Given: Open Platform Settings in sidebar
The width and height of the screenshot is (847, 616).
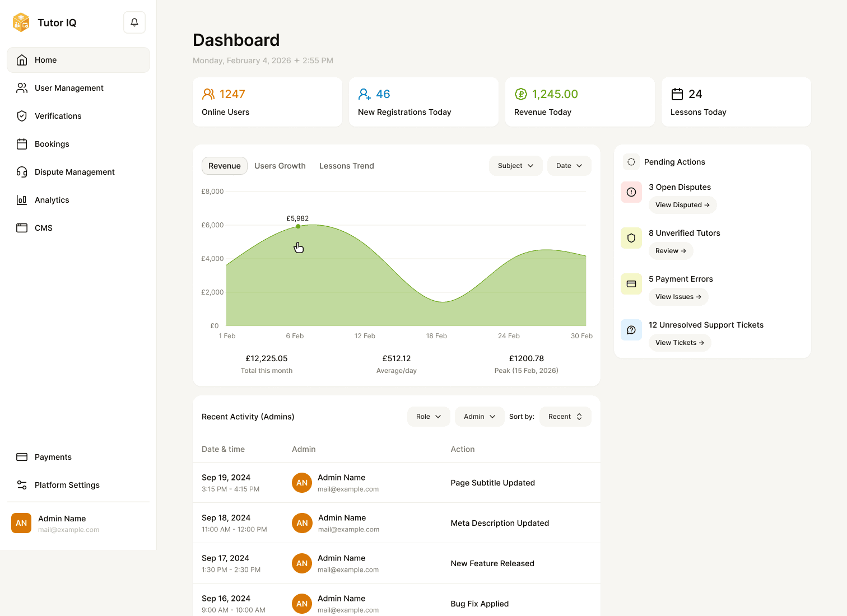Looking at the screenshot, I should 78,485.
